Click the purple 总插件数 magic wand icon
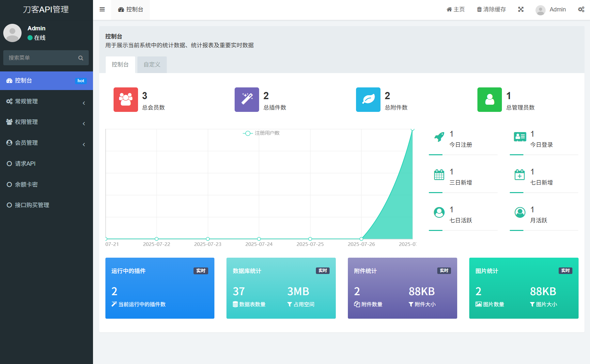Image resolution: width=590 pixels, height=364 pixels. pyautogui.click(x=246, y=99)
